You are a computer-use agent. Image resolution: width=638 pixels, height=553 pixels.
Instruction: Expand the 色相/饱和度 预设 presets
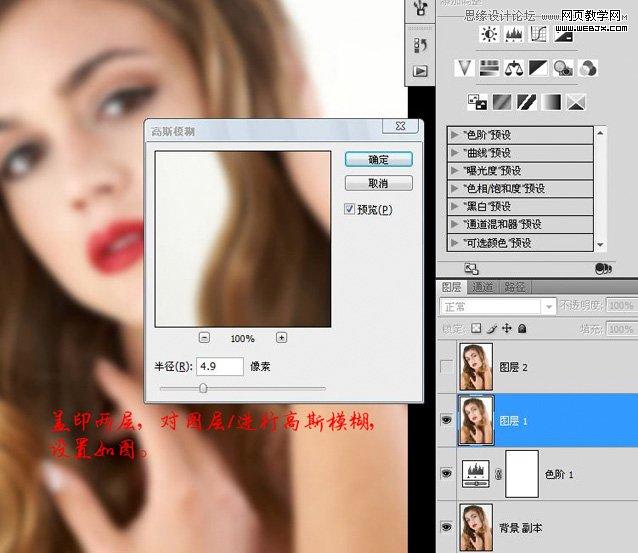(454, 188)
